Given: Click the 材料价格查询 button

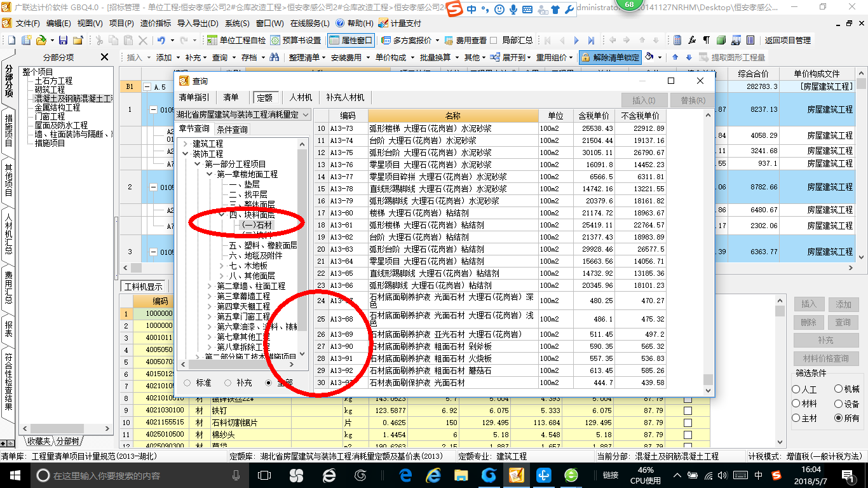Looking at the screenshot, I should [x=825, y=358].
